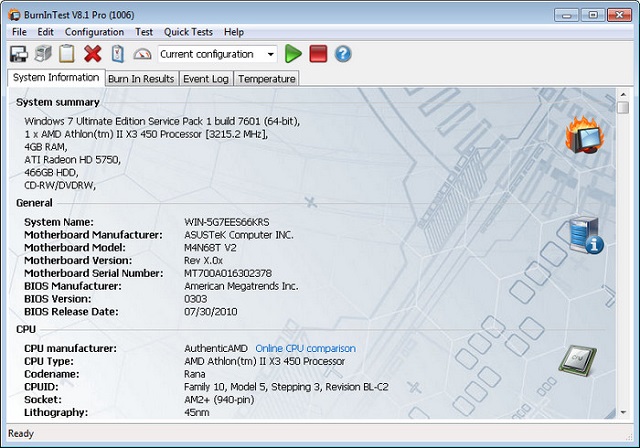Viewport: 640px width, 448px height.
Task: Click the CD-RW/DVDRW summary line
Action: click(x=60, y=185)
